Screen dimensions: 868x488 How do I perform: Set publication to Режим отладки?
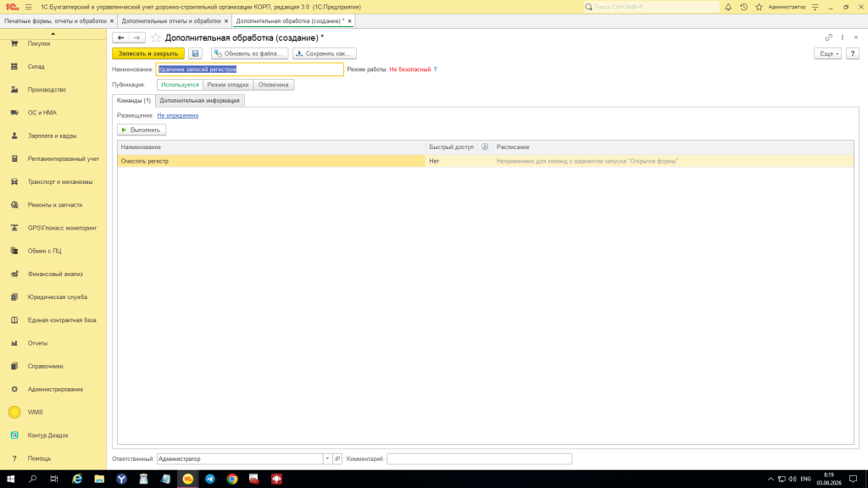227,85
